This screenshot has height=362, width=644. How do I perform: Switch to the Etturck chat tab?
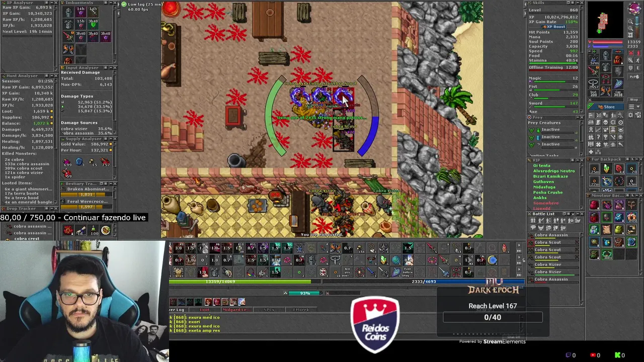coord(301,310)
